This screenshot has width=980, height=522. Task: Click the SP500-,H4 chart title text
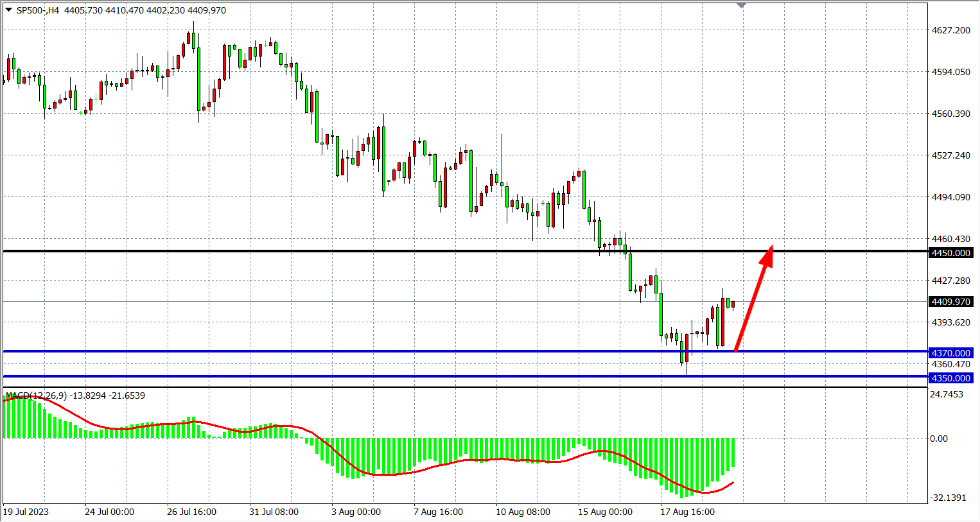tap(37, 10)
